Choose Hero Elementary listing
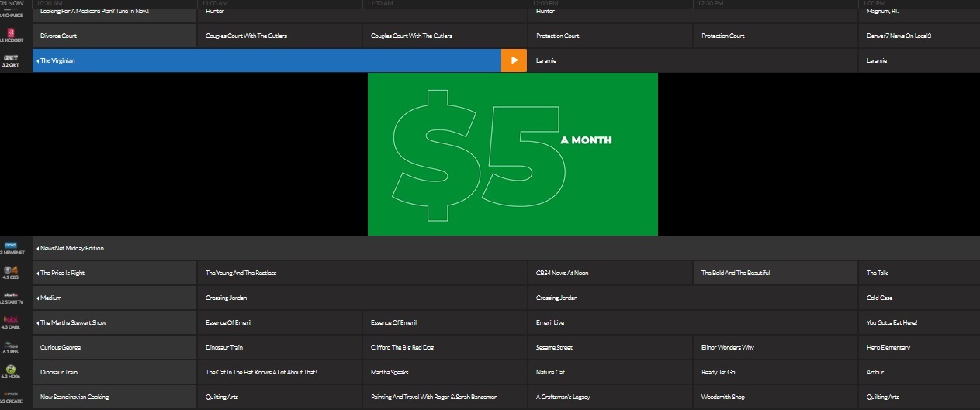 pos(919,347)
